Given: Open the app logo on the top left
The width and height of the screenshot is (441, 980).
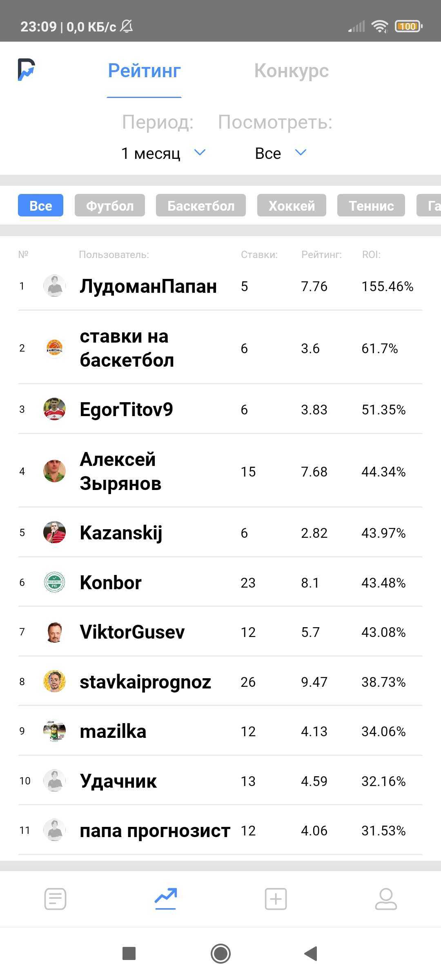Looking at the screenshot, I should coord(27,70).
